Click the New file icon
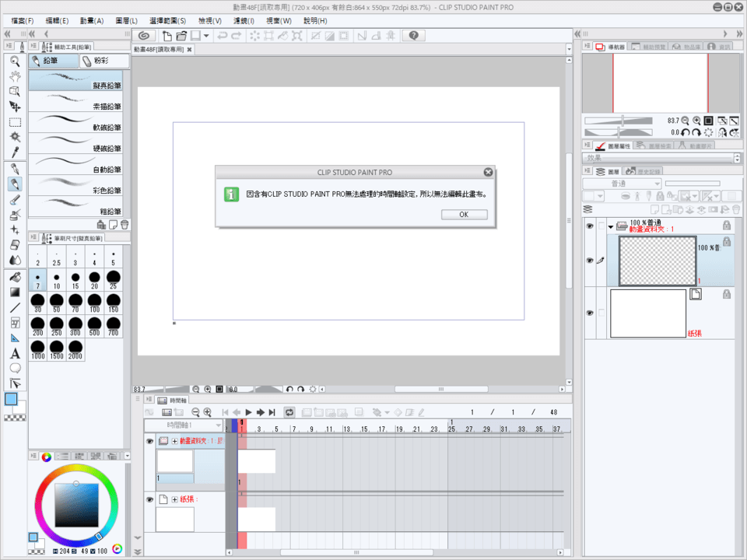Screen dimensions: 747x560 coord(167,36)
